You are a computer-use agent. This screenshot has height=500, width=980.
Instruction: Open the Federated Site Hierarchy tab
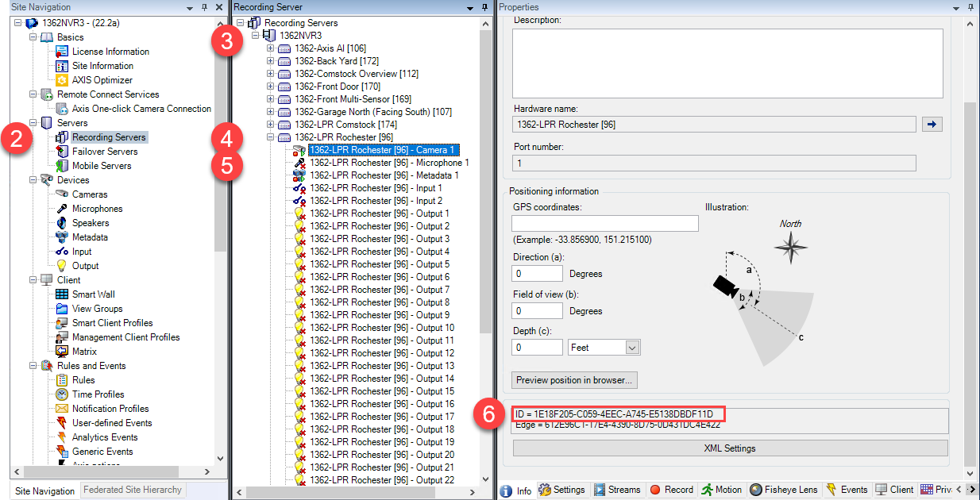tap(132, 490)
